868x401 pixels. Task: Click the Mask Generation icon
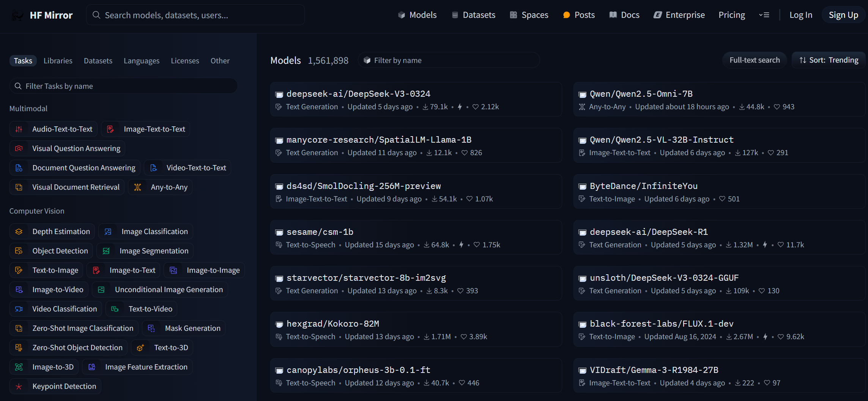[151, 329]
